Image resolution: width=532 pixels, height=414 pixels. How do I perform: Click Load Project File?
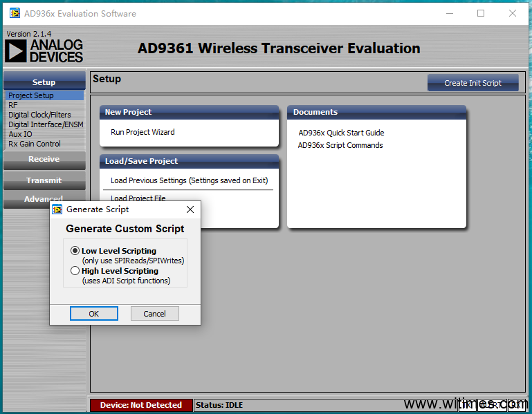[x=138, y=198]
